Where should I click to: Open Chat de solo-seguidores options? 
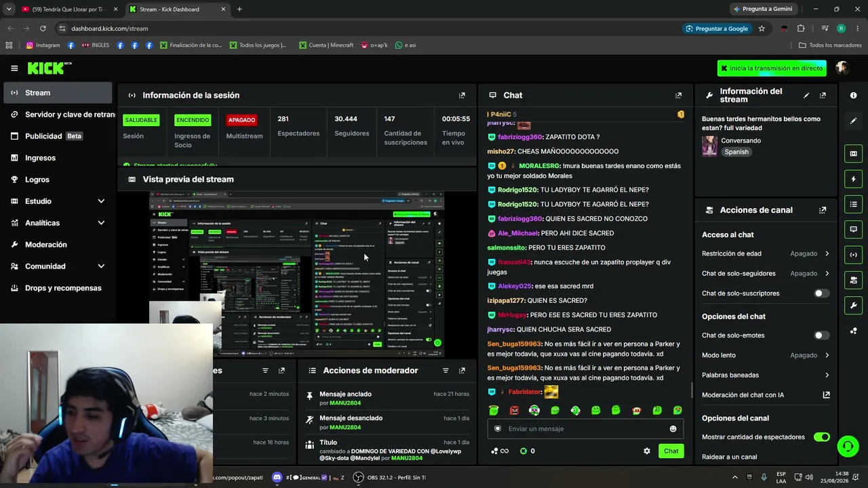coord(766,273)
